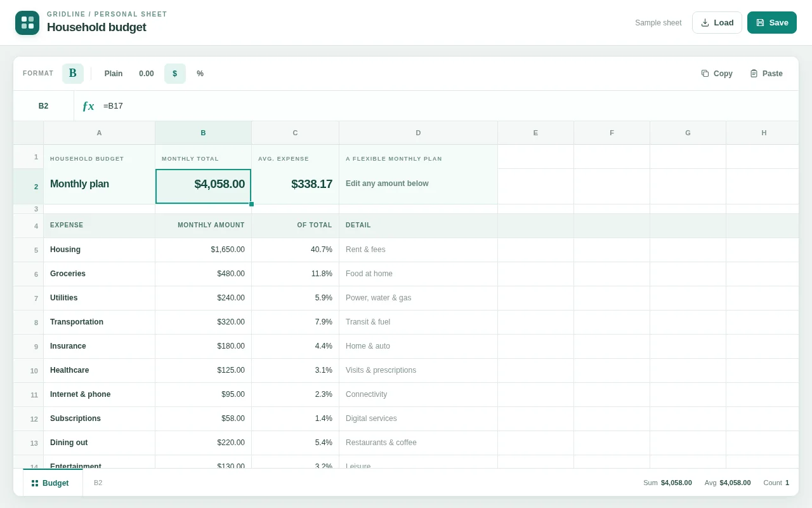Select the $220.00 Dining out amount

click(x=204, y=443)
